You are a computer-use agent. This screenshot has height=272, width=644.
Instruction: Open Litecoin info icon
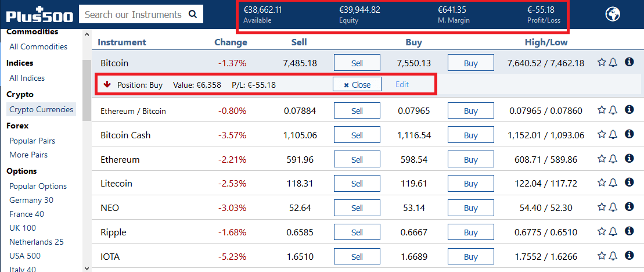point(629,182)
